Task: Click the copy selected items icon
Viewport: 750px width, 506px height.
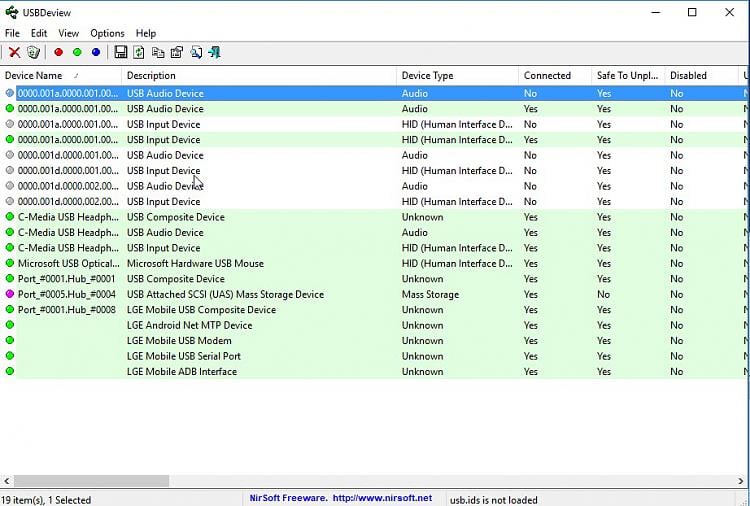Action: [x=158, y=52]
